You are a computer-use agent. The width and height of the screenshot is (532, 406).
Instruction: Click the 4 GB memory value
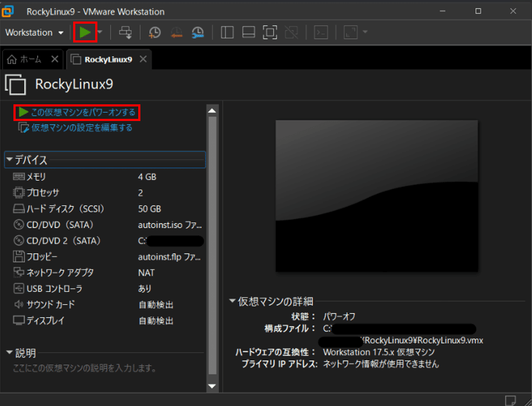click(147, 177)
